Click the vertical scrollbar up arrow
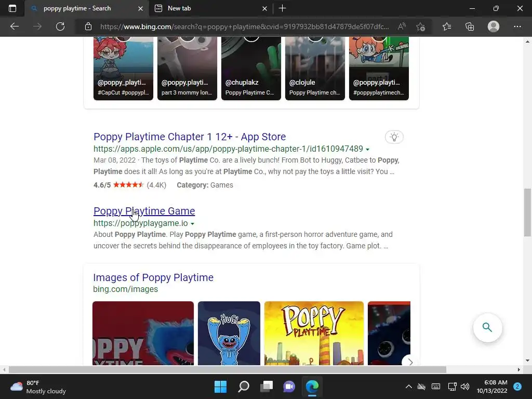Screen dimensions: 532x399 tap(528, 42)
